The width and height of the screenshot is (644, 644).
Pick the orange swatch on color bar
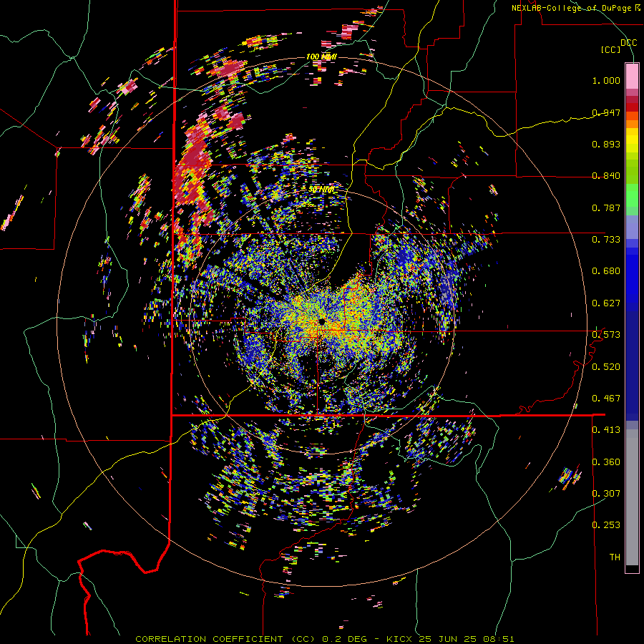[x=632, y=124]
